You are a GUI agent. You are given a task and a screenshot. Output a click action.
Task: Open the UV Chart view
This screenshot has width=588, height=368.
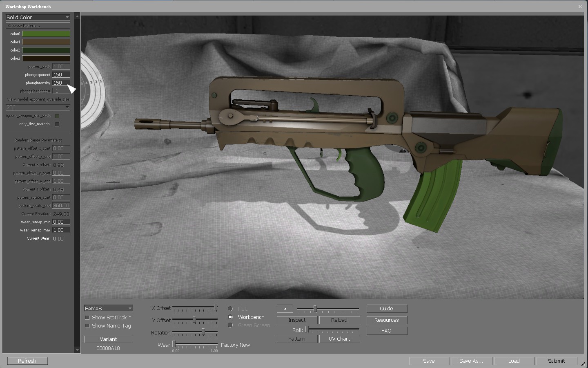[339, 339]
